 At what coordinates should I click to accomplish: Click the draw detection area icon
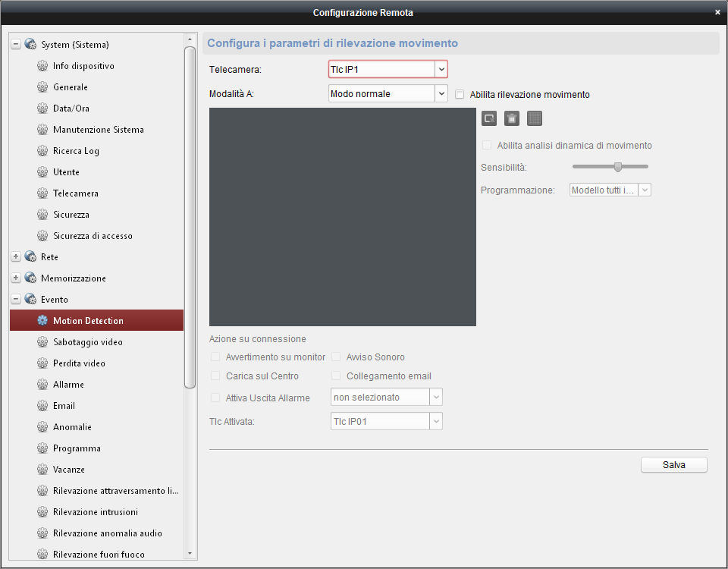[489, 118]
